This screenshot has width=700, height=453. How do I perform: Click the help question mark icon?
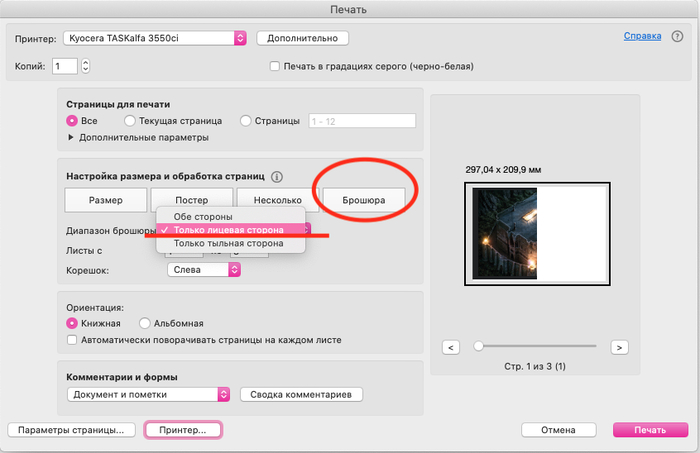point(675,37)
